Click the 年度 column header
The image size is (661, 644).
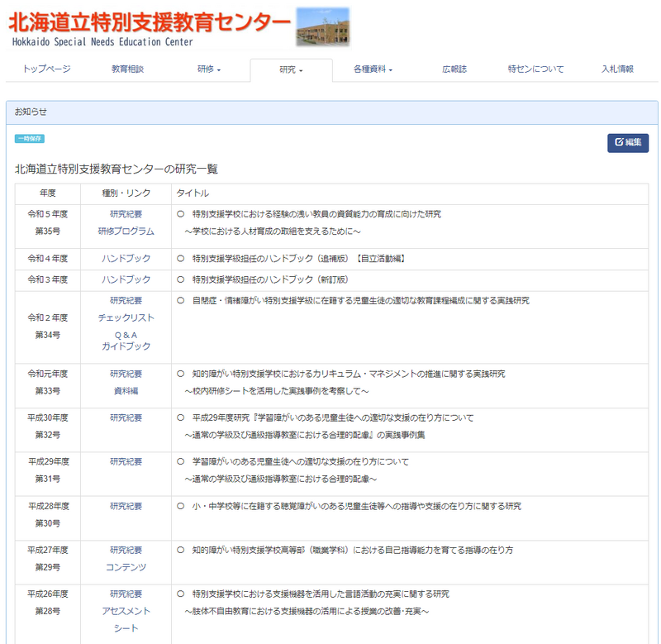[x=48, y=193]
